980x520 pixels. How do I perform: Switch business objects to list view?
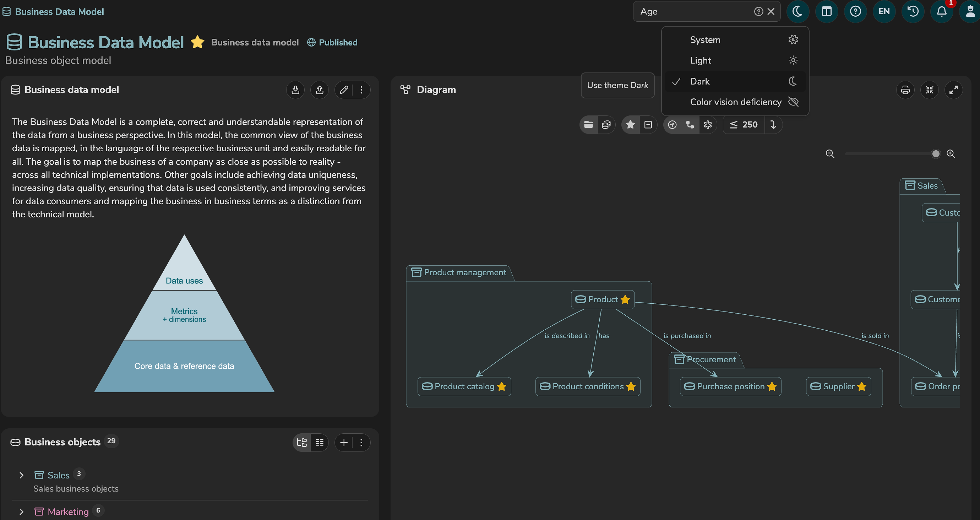(x=320, y=442)
